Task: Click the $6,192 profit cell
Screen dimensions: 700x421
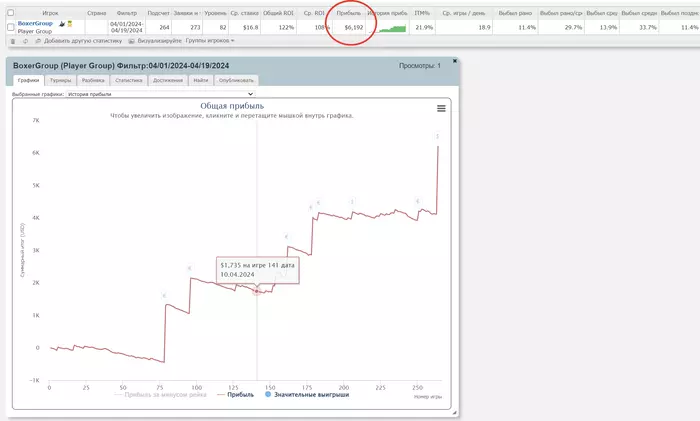Action: (349, 27)
